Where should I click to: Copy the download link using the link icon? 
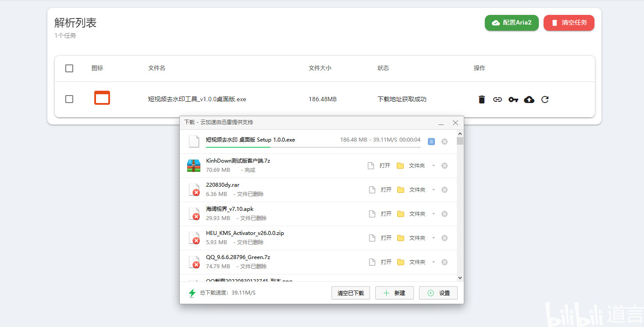[498, 100]
